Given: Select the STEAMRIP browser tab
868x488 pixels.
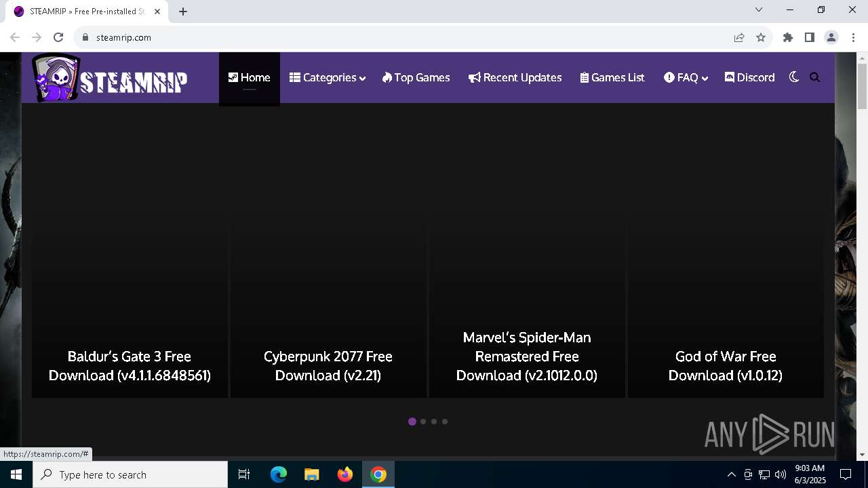Looking at the screenshot, I should [87, 12].
